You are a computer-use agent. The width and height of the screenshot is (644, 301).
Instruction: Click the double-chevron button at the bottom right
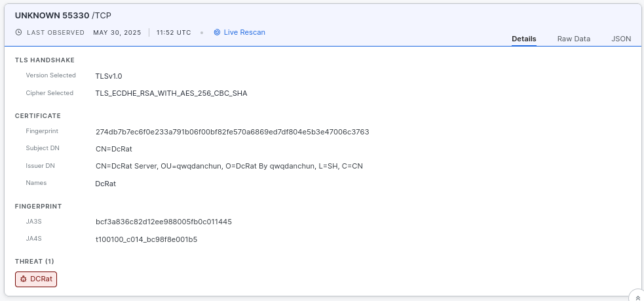click(637, 298)
